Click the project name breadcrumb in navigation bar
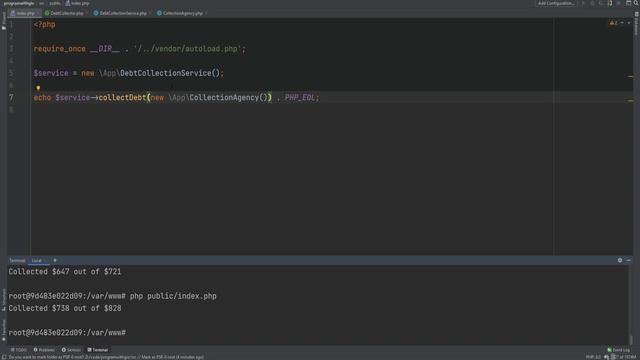 click(x=19, y=3)
